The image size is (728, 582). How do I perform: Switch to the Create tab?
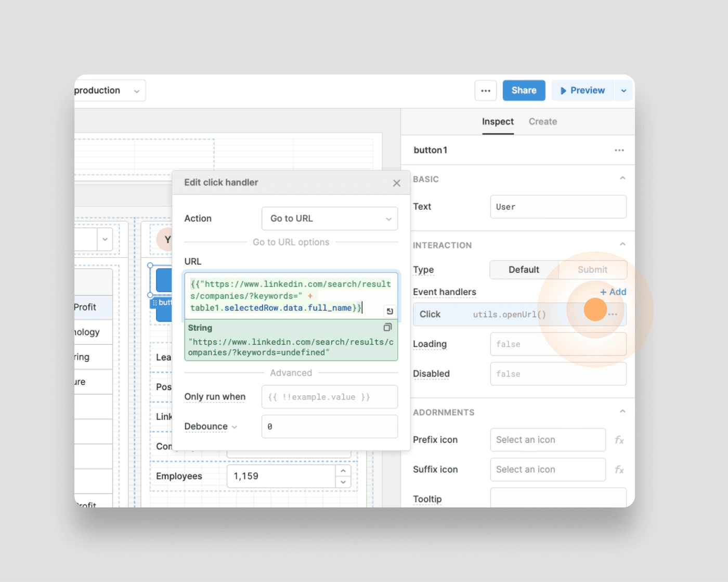click(542, 122)
